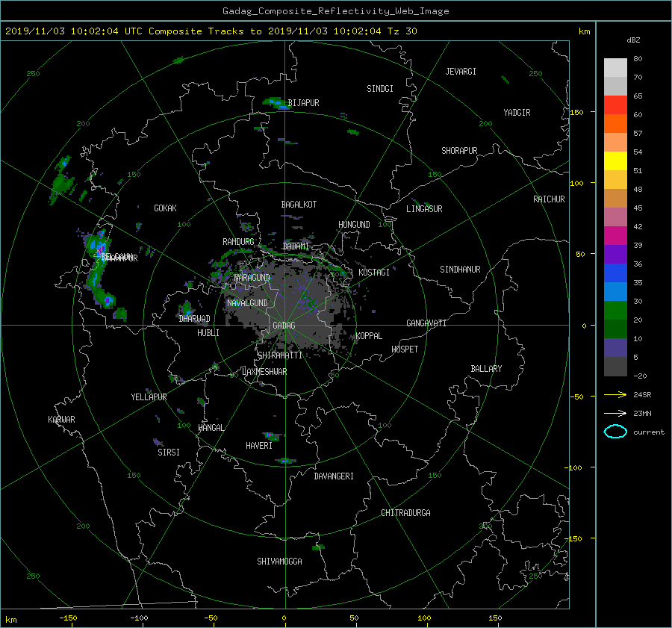Image resolution: width=672 pixels, height=628 pixels.
Task: Select the YELLAPUR city label
Action: [x=149, y=397]
